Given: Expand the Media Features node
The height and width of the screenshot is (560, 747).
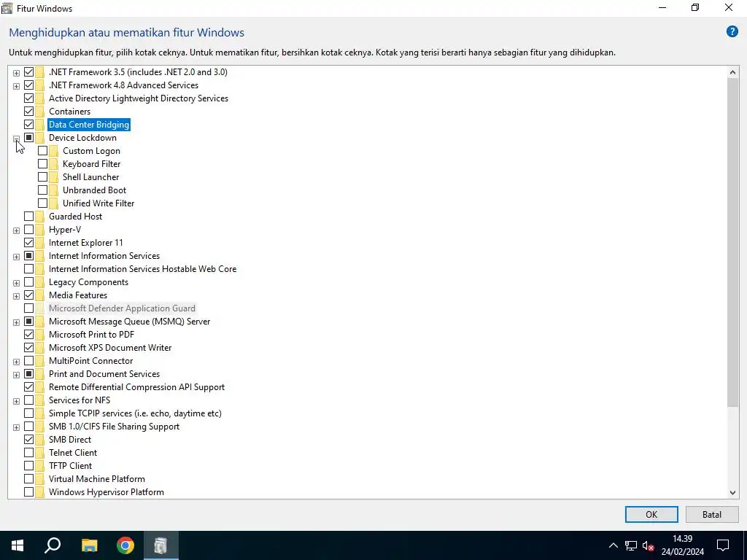Looking at the screenshot, I should click(x=16, y=296).
